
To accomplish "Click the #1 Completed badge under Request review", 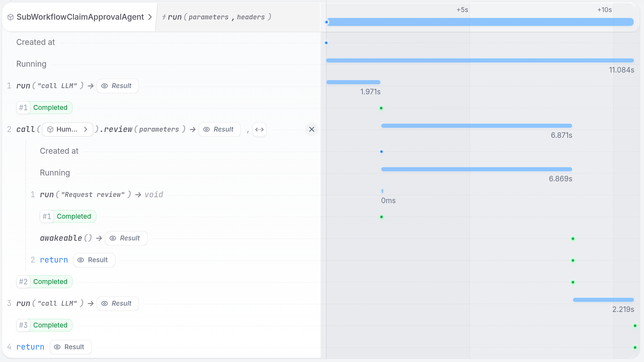I will (68, 217).
